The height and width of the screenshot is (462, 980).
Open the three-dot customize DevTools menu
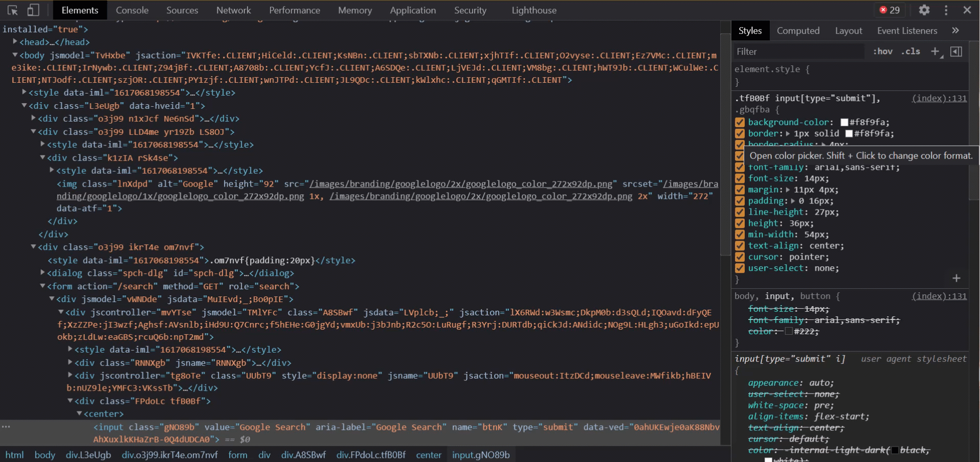click(x=946, y=10)
